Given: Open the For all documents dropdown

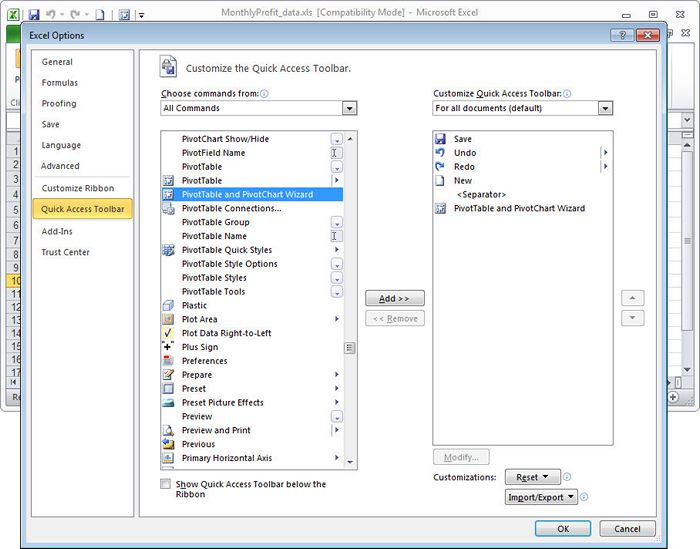Looking at the screenshot, I should click(522, 108).
